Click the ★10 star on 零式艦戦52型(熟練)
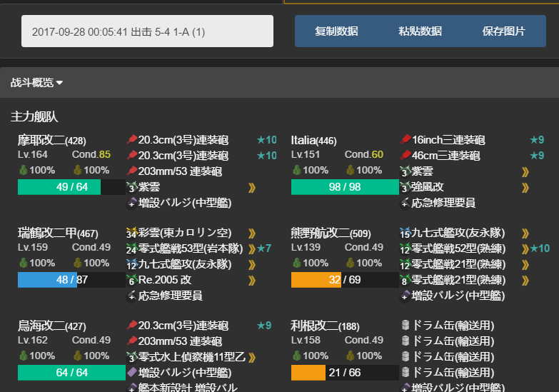The height and width of the screenshot is (392, 559). pos(540,248)
